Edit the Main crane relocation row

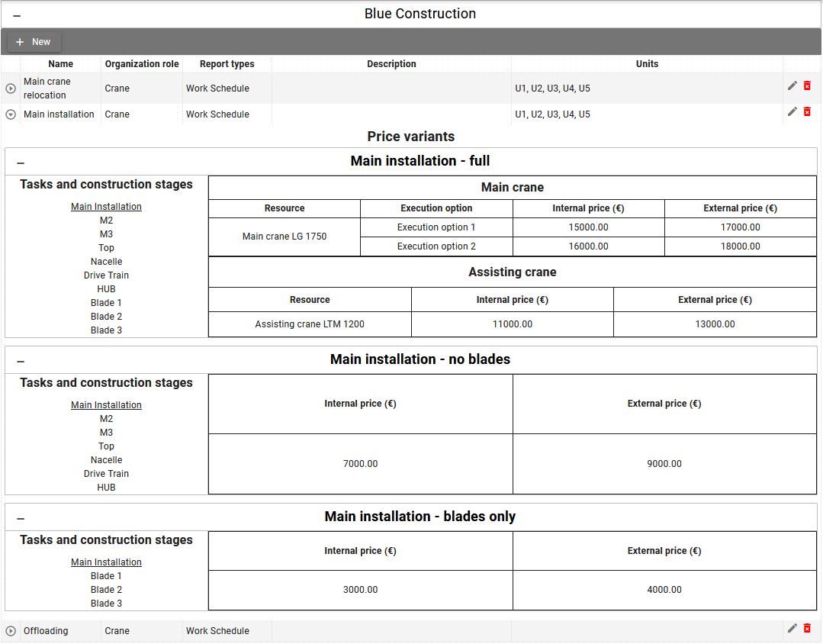(792, 85)
